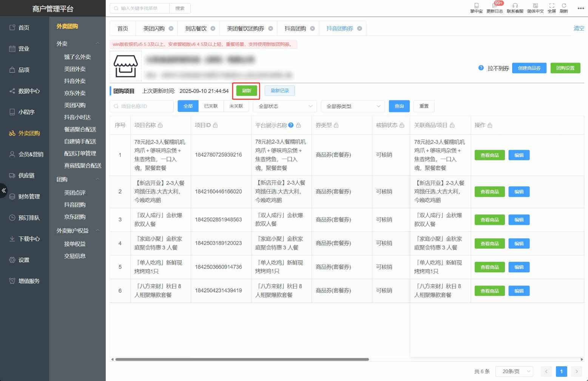This screenshot has width=588, height=381.
Task: Open 团购设置
Action: tap(565, 68)
